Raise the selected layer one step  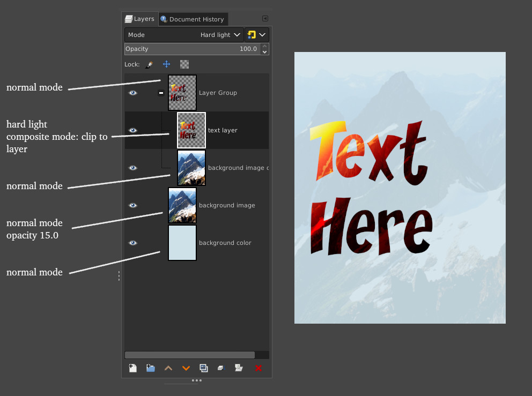tap(168, 368)
